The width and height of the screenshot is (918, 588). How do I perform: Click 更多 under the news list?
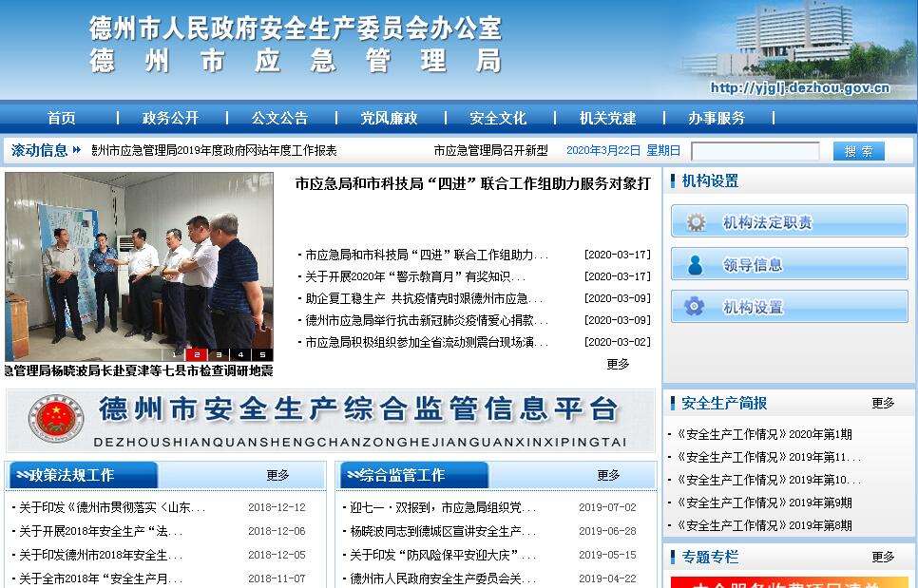click(618, 364)
